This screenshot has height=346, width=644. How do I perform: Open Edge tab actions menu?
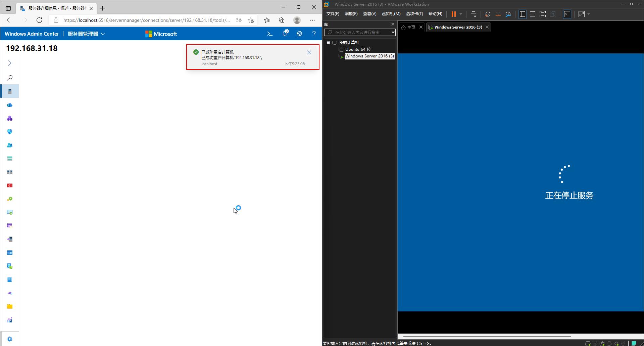pyautogui.click(x=8, y=8)
